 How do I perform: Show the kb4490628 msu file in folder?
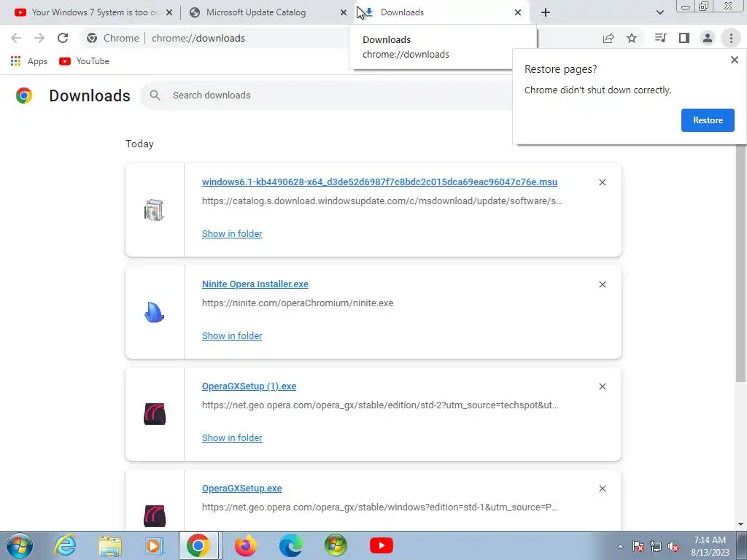[232, 234]
